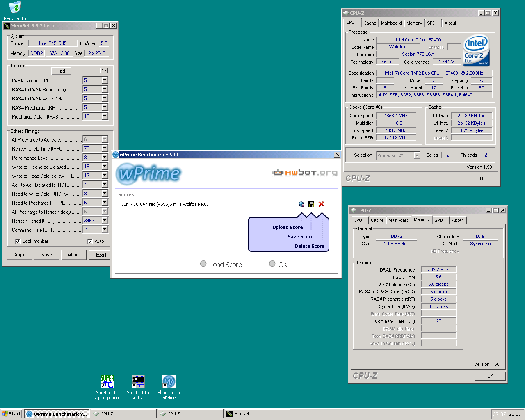The height and width of the screenshot is (420, 525).
Task: Open Memory tab in upper CPU-Z window
Action: pos(414,23)
